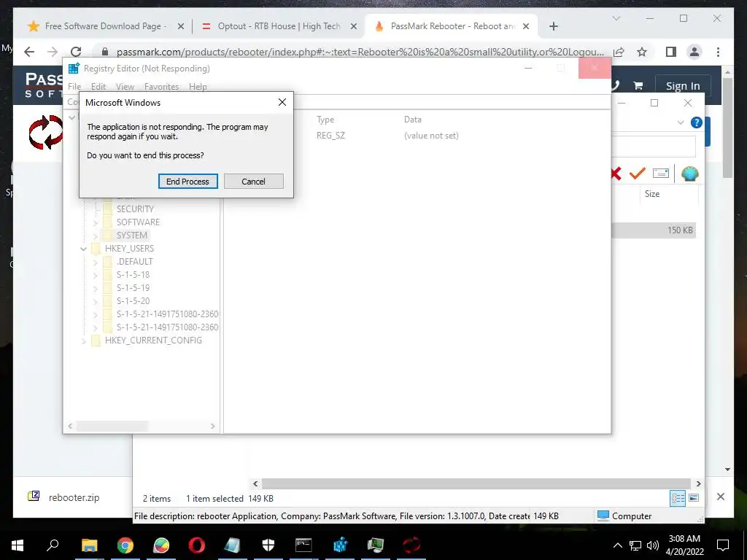
Task: Select the SECURITY registry key
Action: tap(135, 209)
